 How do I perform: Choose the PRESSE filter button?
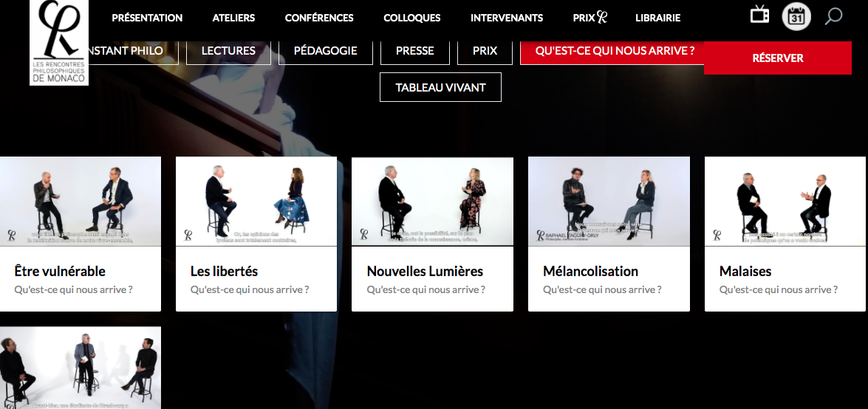[414, 51]
